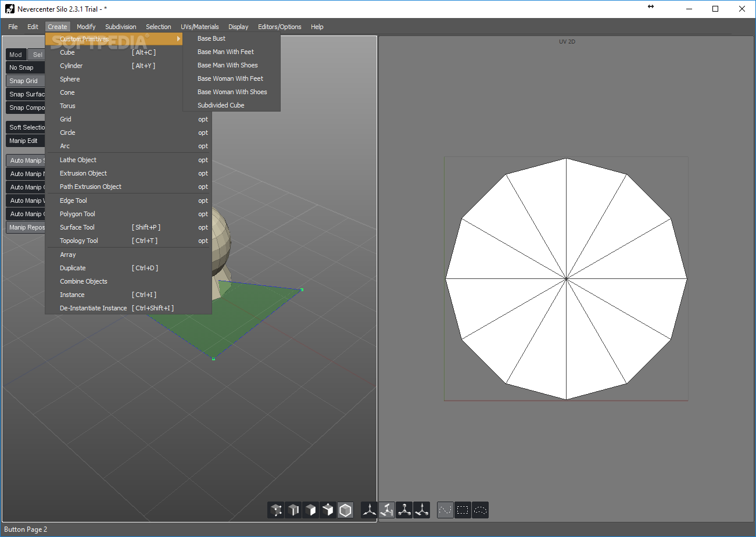The width and height of the screenshot is (756, 537).
Task: Close the open Create menu
Action: pyautogui.click(x=58, y=27)
